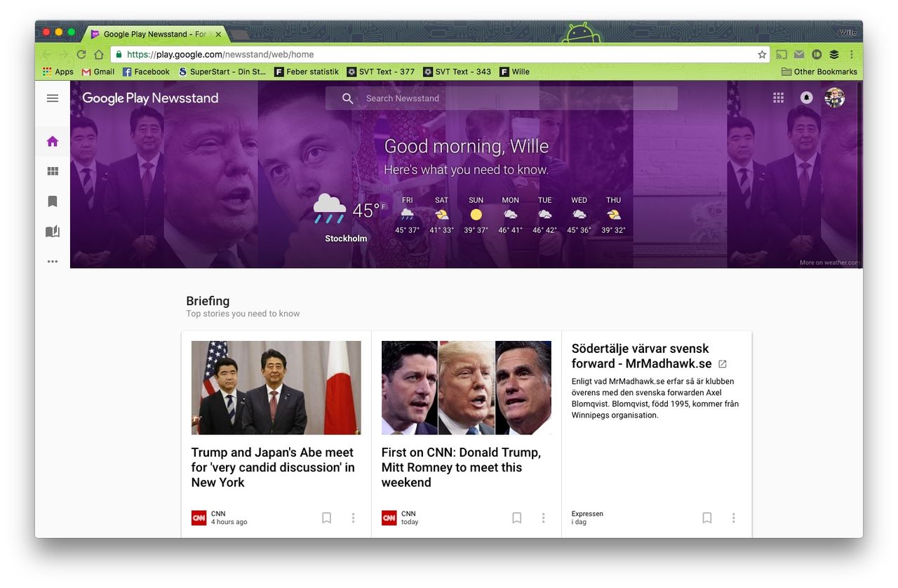Bookmark the Trump and Abe story

point(326,517)
